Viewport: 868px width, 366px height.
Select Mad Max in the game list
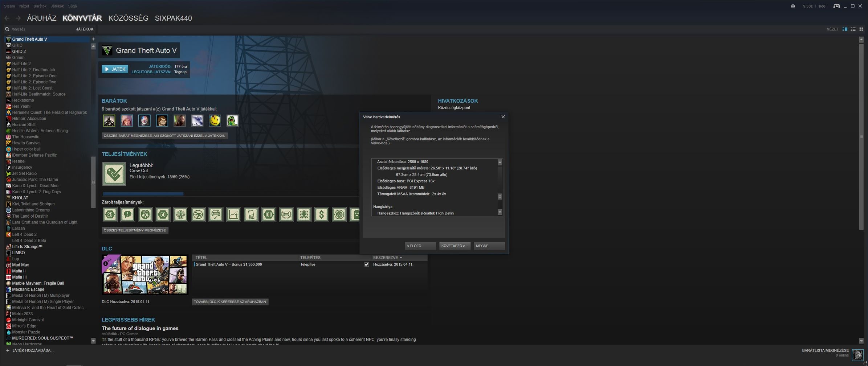click(20, 265)
